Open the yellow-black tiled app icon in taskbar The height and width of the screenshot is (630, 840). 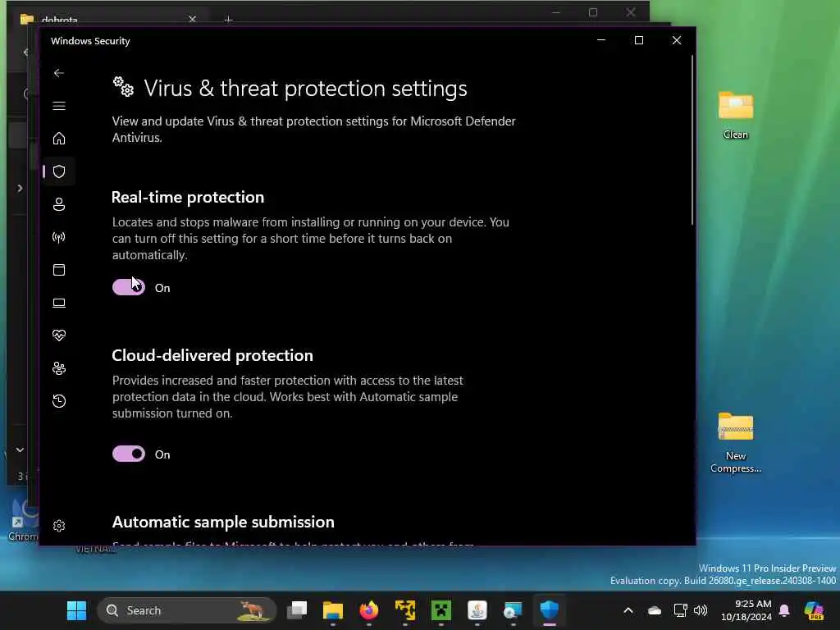tap(405, 610)
